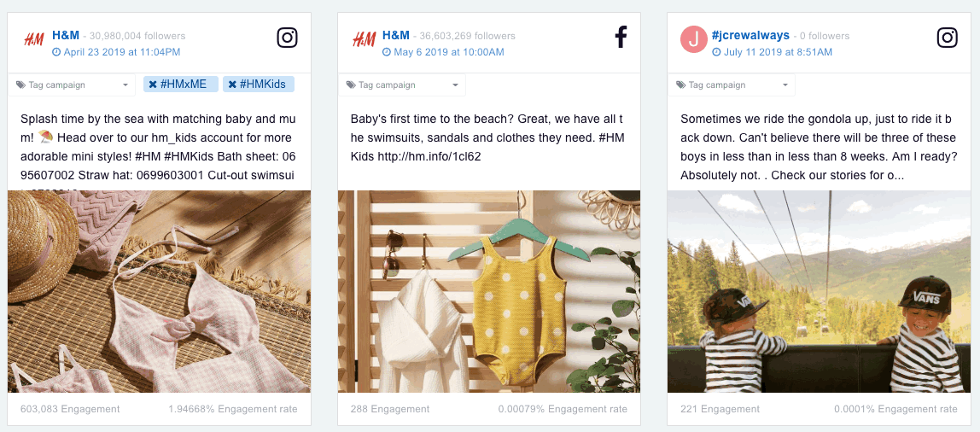This screenshot has width=980, height=432.
Task: Click the July 11 2019 at 8:51AM timestamp
Action: [x=773, y=52]
